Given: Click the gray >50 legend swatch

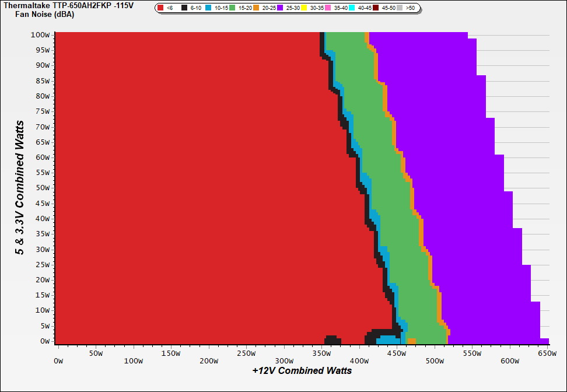Looking at the screenshot, I should tap(399, 8).
